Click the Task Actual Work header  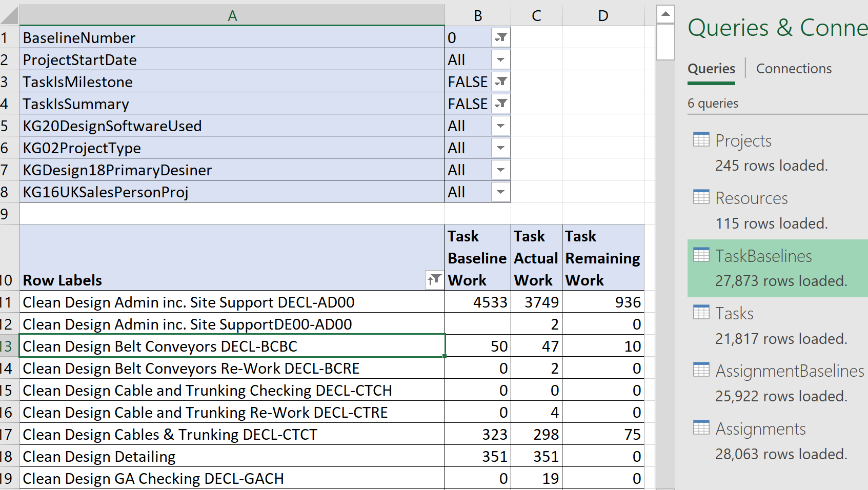point(536,258)
